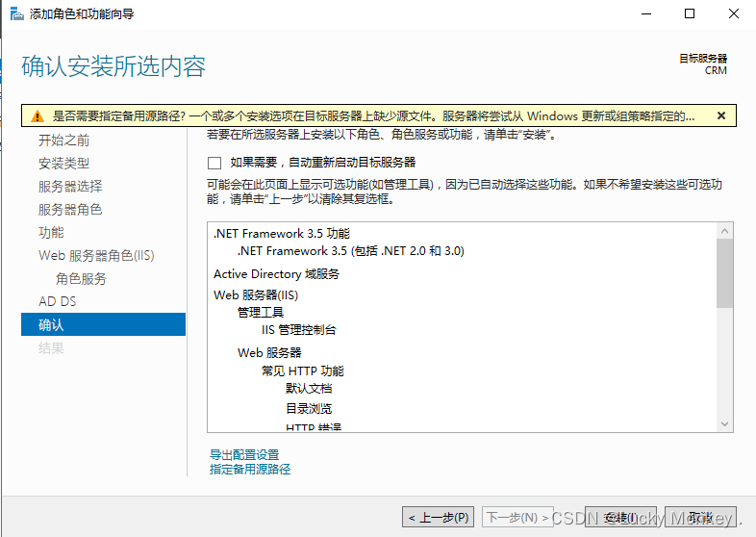Select '常见 HTTP 功能' row in the list
756x537 pixels.
[x=302, y=371]
